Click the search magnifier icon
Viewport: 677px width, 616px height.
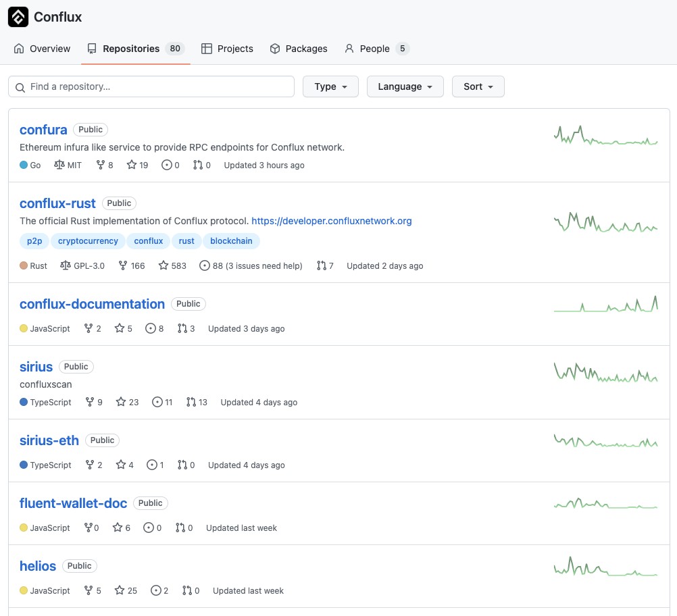coord(20,88)
